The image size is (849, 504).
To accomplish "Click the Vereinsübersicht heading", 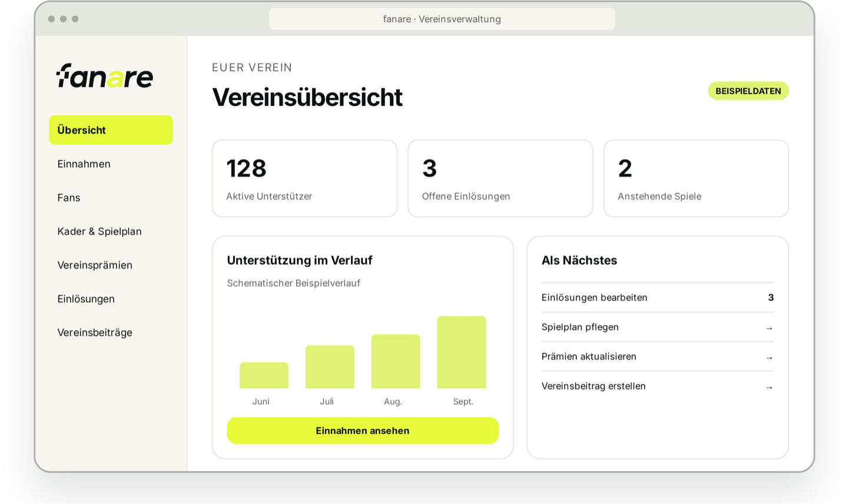I will coord(307,97).
